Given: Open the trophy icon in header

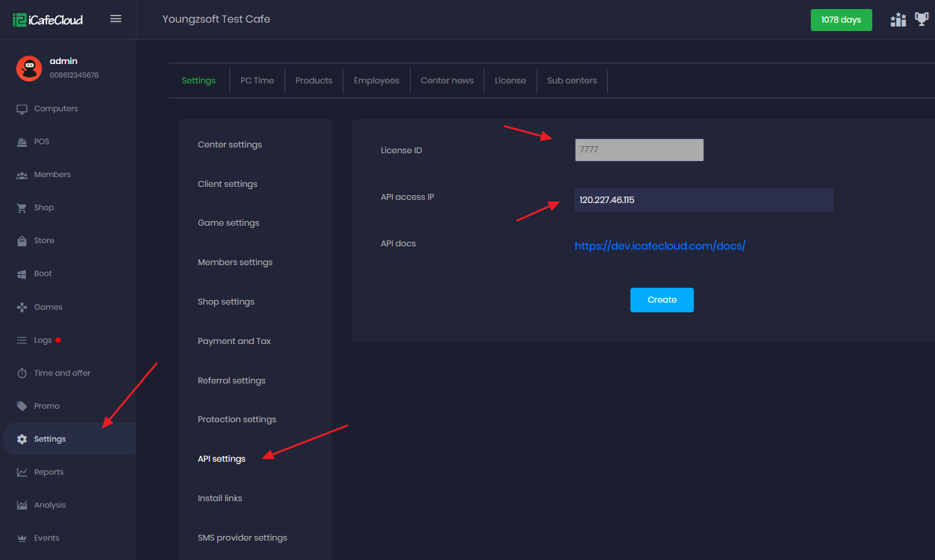Looking at the screenshot, I should pos(921,19).
